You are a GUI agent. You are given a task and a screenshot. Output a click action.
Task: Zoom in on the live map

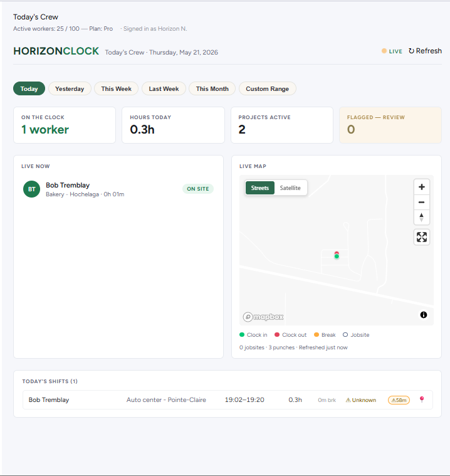point(421,187)
